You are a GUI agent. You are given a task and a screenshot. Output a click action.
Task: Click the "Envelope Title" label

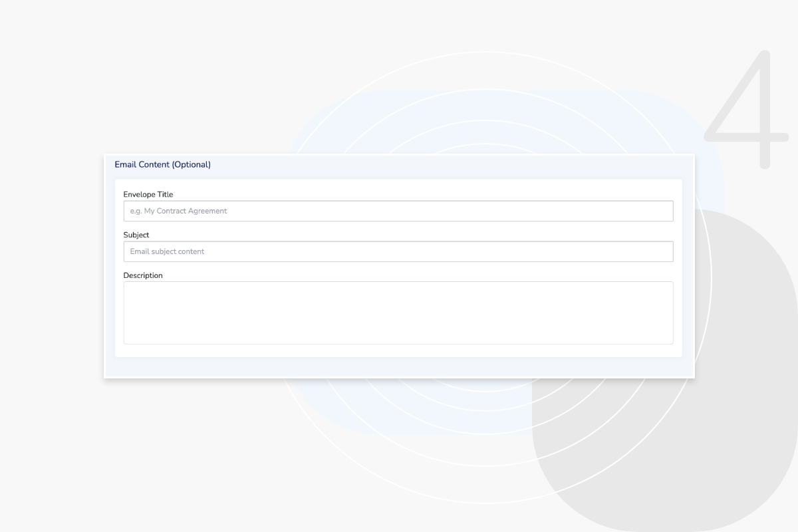tap(148, 195)
